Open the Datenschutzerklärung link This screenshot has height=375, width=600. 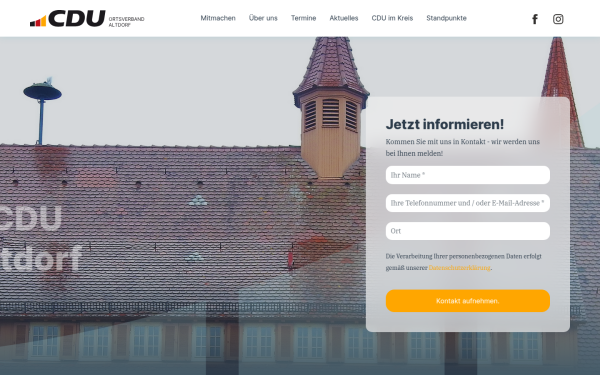pos(459,267)
